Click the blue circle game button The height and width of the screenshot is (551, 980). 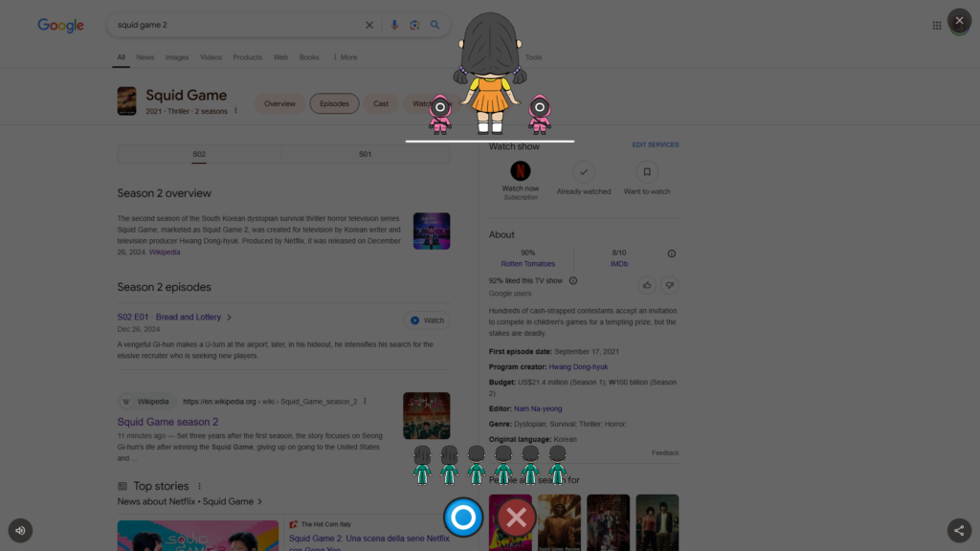click(x=463, y=518)
